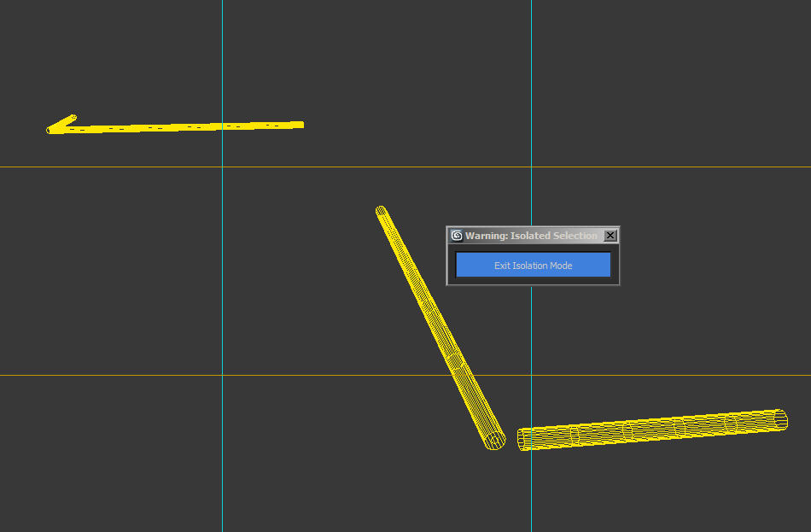Close the Warning: Isolated Selection dialog

pyautogui.click(x=610, y=236)
